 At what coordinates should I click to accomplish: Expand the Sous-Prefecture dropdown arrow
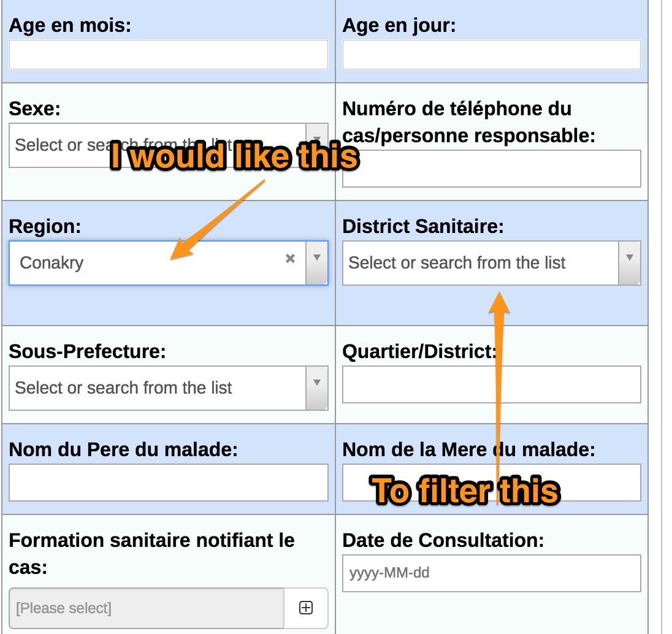317,388
